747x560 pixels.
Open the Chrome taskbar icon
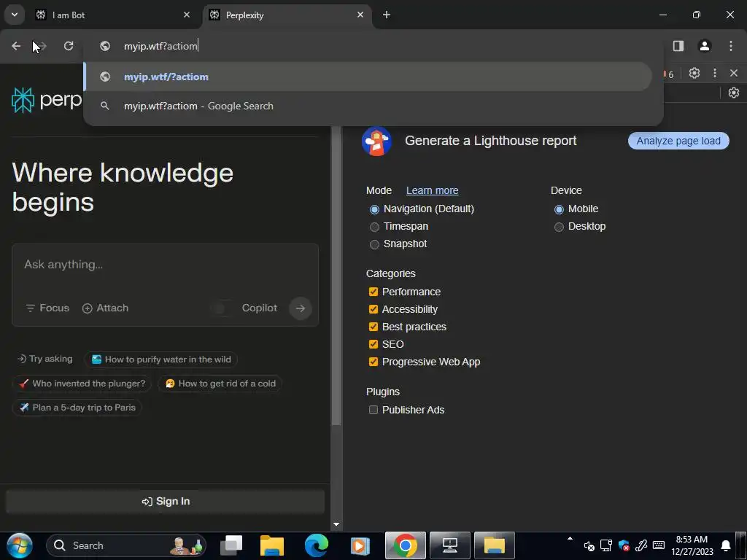click(x=406, y=545)
